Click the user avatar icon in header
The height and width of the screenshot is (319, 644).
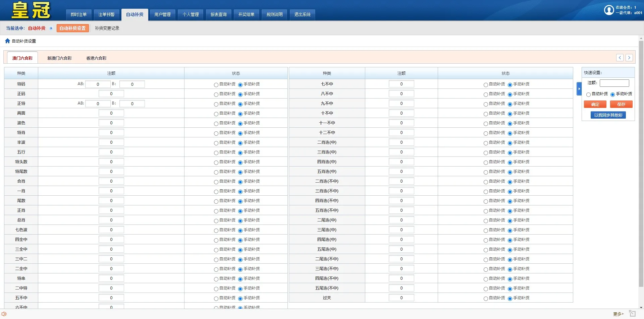pyautogui.click(x=609, y=10)
